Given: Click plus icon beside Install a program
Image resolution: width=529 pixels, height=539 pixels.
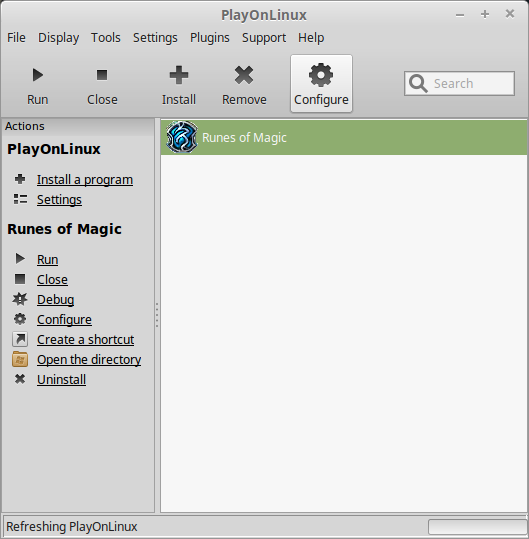Looking at the screenshot, I should 20,179.
